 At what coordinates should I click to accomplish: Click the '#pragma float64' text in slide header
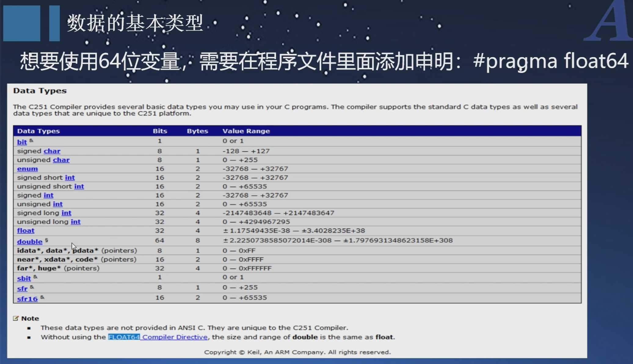click(x=551, y=61)
